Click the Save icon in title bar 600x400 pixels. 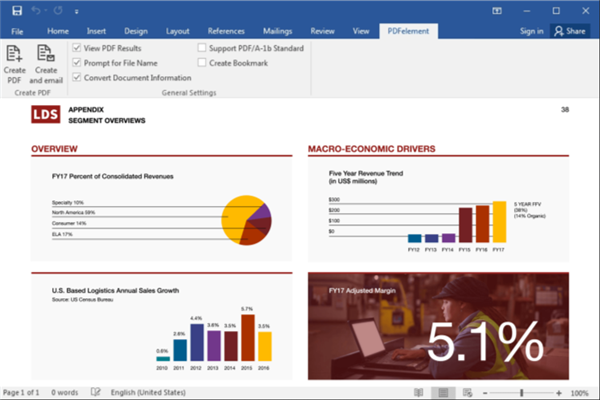tap(13, 11)
